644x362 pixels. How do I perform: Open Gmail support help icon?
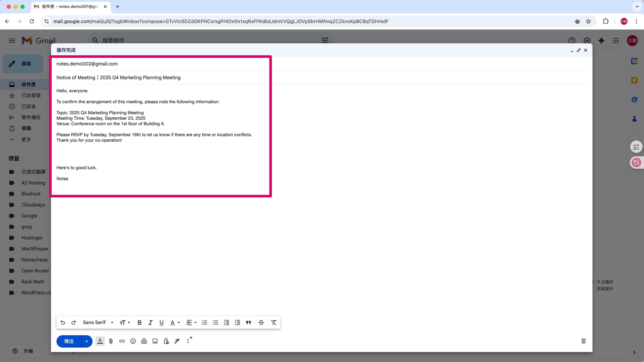click(572, 40)
